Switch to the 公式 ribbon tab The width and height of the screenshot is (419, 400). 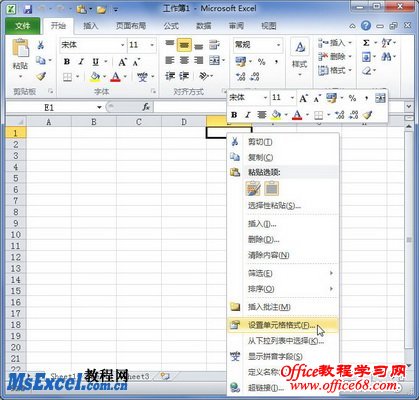(171, 26)
